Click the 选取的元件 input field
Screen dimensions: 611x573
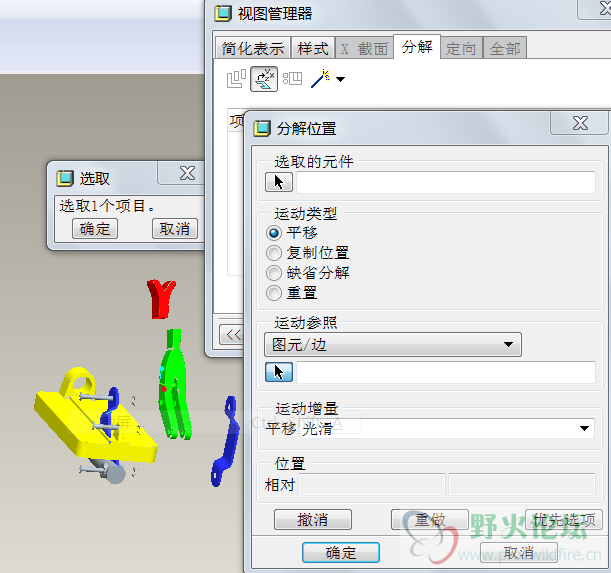pos(446,182)
